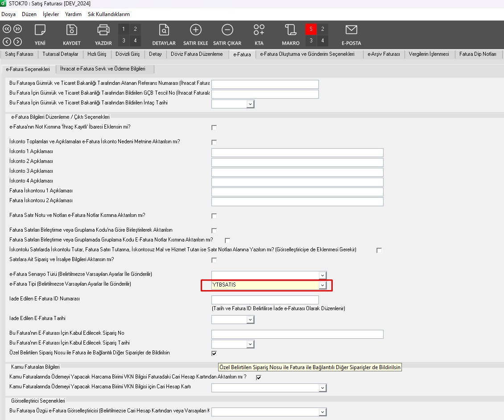
Task: Enable 'İhraç Kayıtlı' note checkbox
Action: tap(214, 128)
